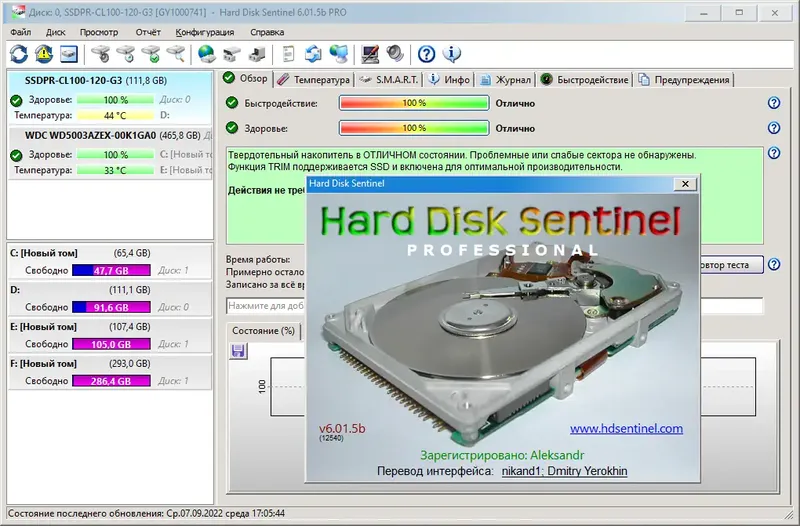Switch to the Обзор tab
800x526 pixels.
[246, 79]
